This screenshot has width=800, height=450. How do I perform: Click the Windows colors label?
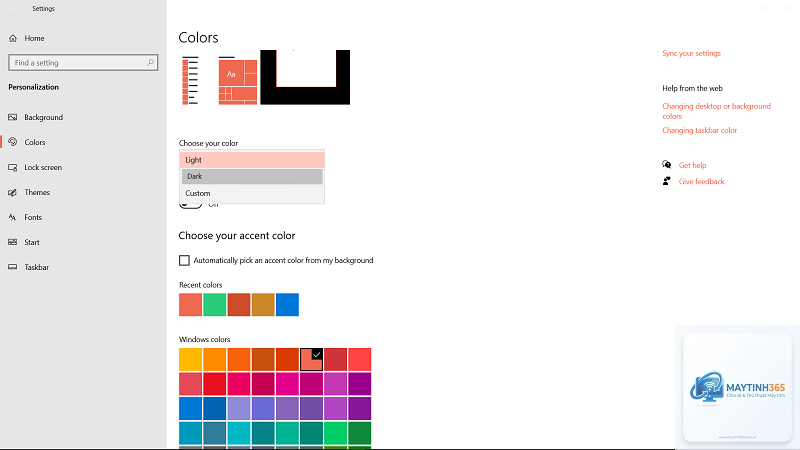click(x=205, y=339)
